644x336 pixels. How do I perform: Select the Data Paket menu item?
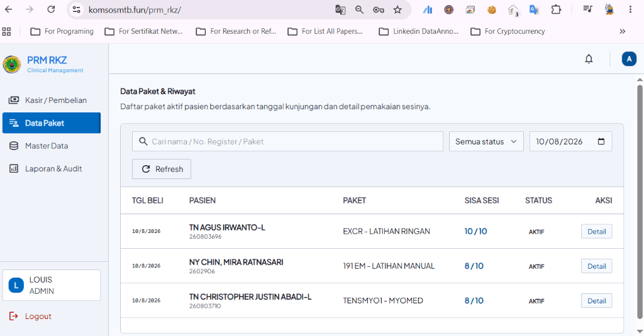point(52,122)
